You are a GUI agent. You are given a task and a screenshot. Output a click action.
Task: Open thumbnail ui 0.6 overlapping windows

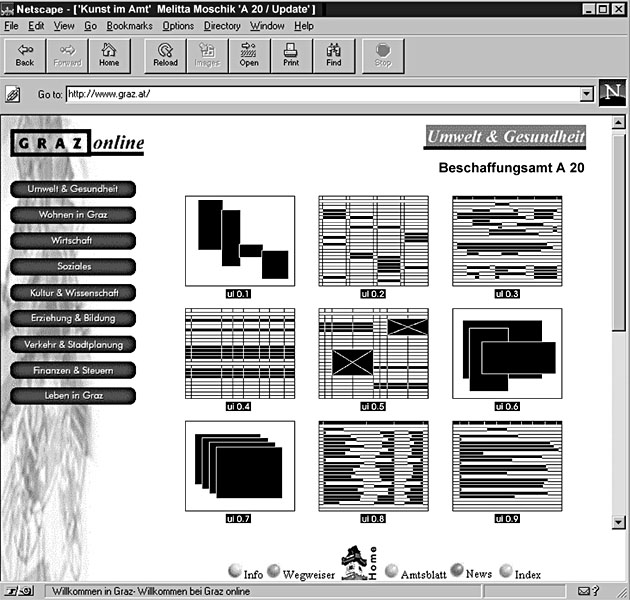[x=507, y=354]
